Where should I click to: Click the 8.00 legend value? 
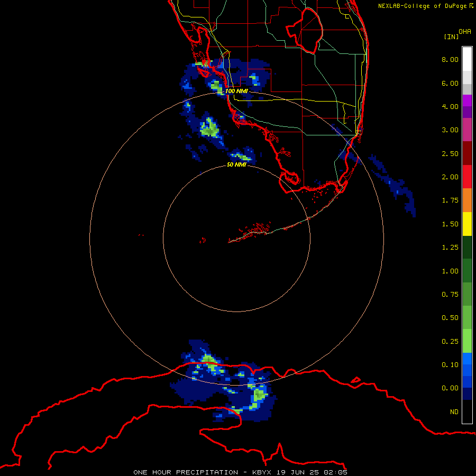[450, 59]
